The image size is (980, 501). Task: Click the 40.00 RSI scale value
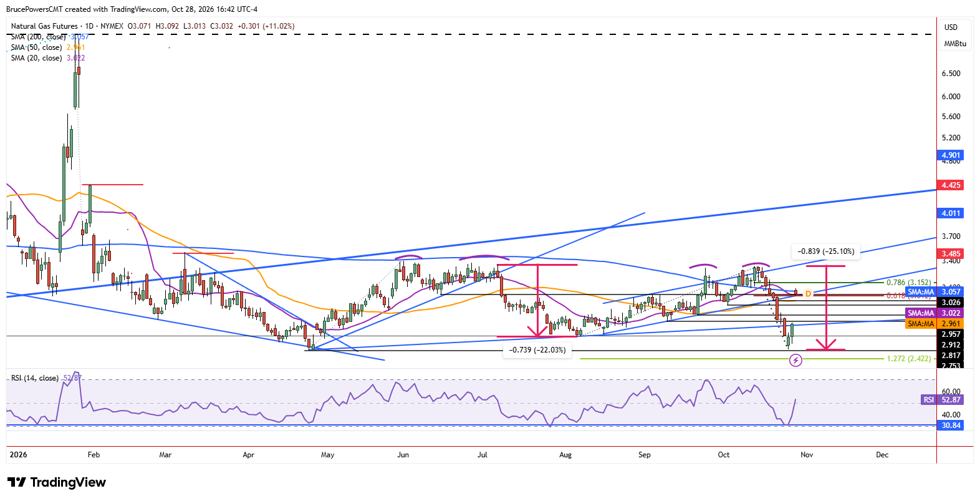[951, 414]
